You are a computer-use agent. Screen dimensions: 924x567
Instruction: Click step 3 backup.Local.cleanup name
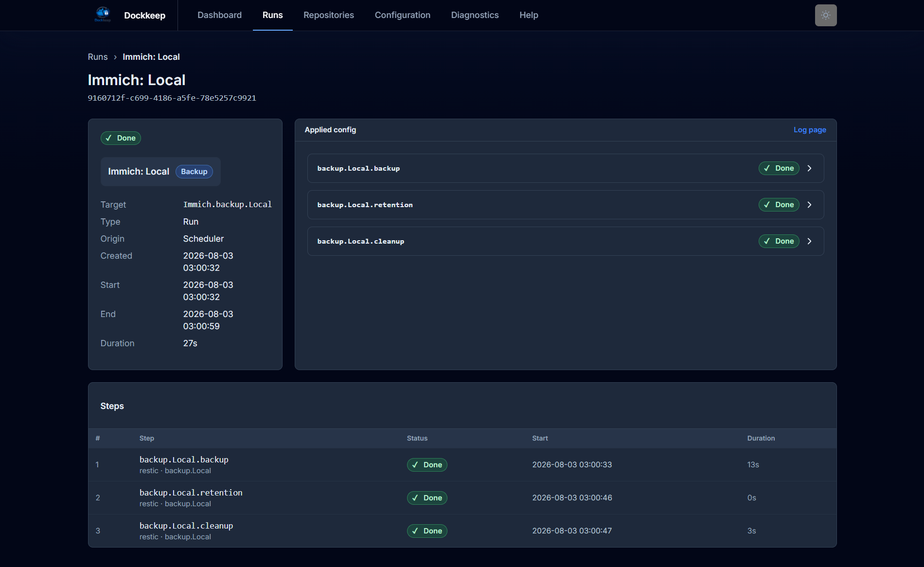pyautogui.click(x=186, y=526)
